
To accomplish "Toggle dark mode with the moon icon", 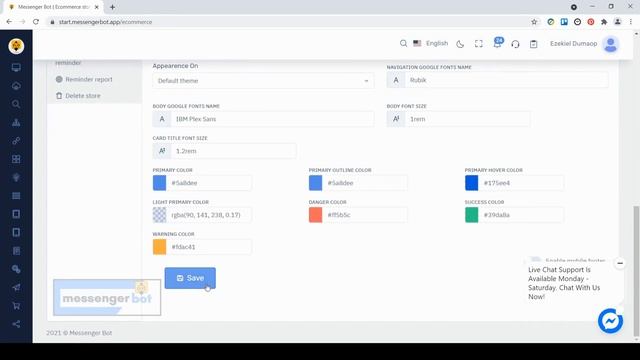I will coord(460,44).
